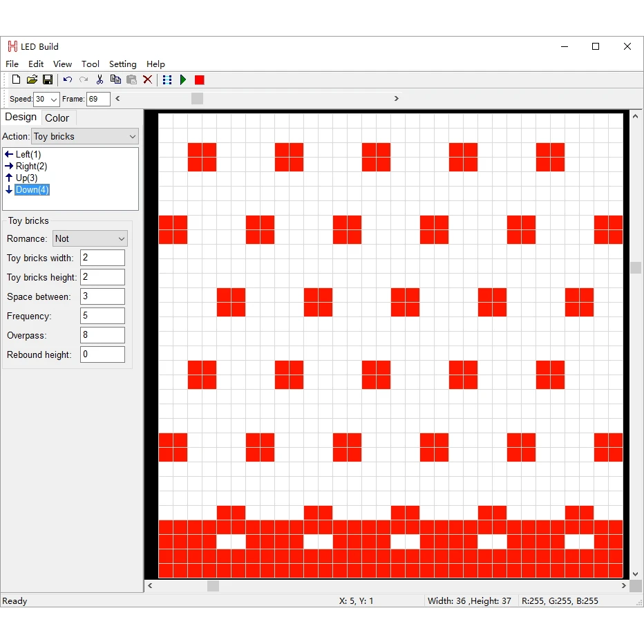
Task: Click the Open folder toolbar icon
Action: (x=32, y=79)
